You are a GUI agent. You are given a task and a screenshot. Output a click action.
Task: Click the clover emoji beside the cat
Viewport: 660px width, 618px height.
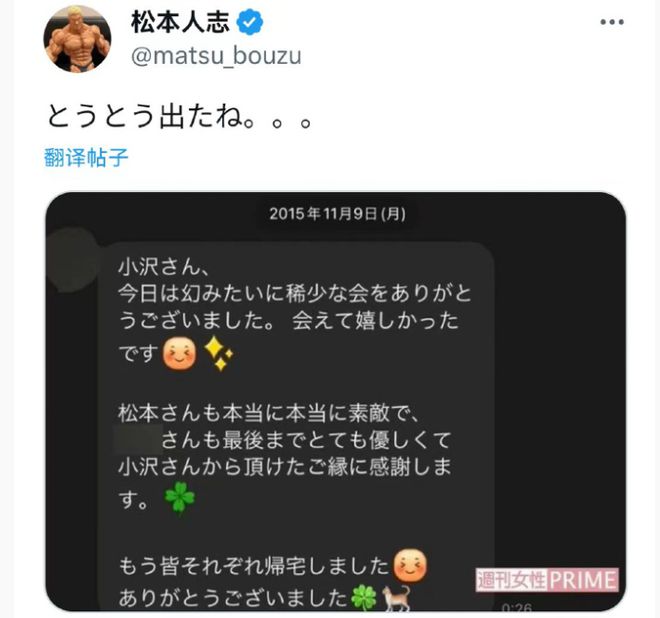click(364, 598)
